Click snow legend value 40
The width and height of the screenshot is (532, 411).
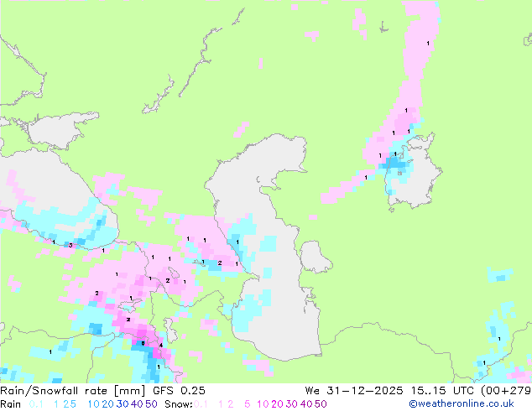click(x=306, y=404)
